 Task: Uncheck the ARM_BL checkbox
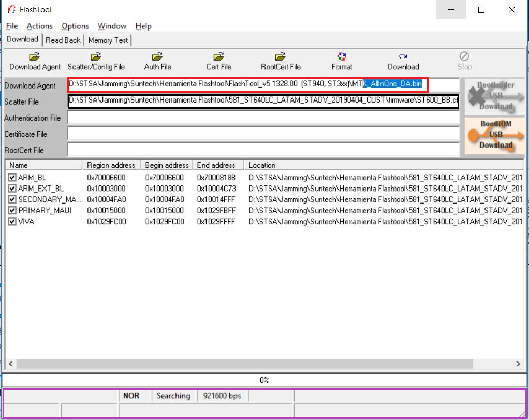coord(12,178)
